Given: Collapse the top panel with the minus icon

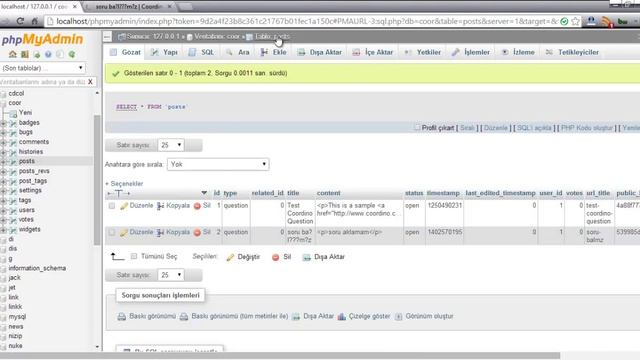Looking at the screenshot, I should pyautogui.click(x=107, y=37).
